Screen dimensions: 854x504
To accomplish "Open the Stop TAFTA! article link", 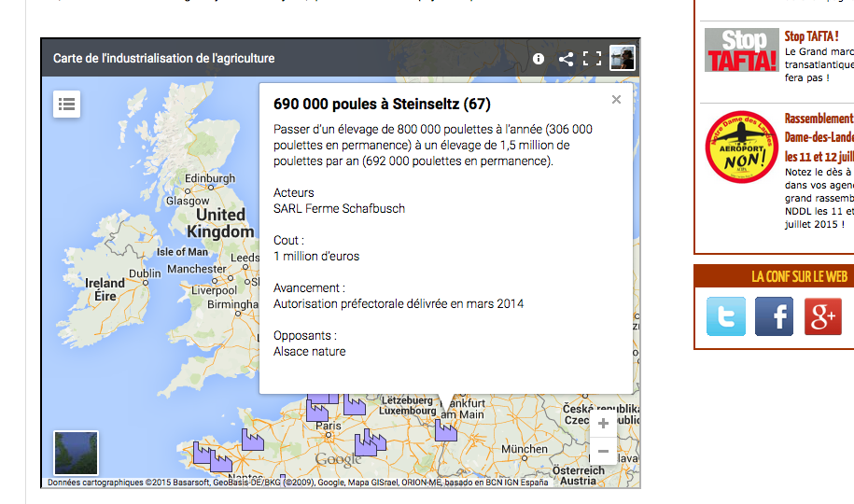I will pyautogui.click(x=811, y=36).
